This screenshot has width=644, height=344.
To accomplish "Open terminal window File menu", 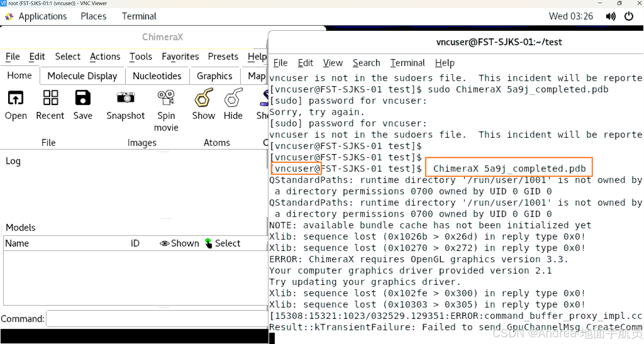I will click(x=280, y=63).
